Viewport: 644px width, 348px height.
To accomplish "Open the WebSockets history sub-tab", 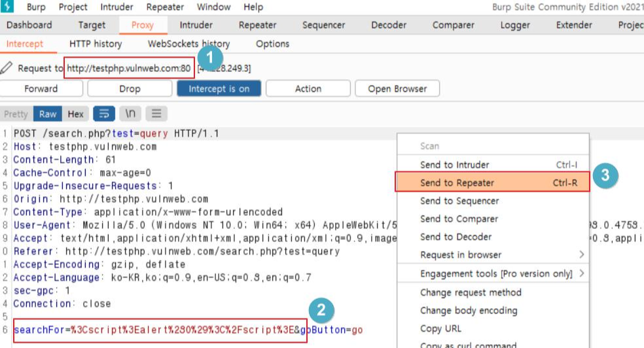I will (189, 44).
